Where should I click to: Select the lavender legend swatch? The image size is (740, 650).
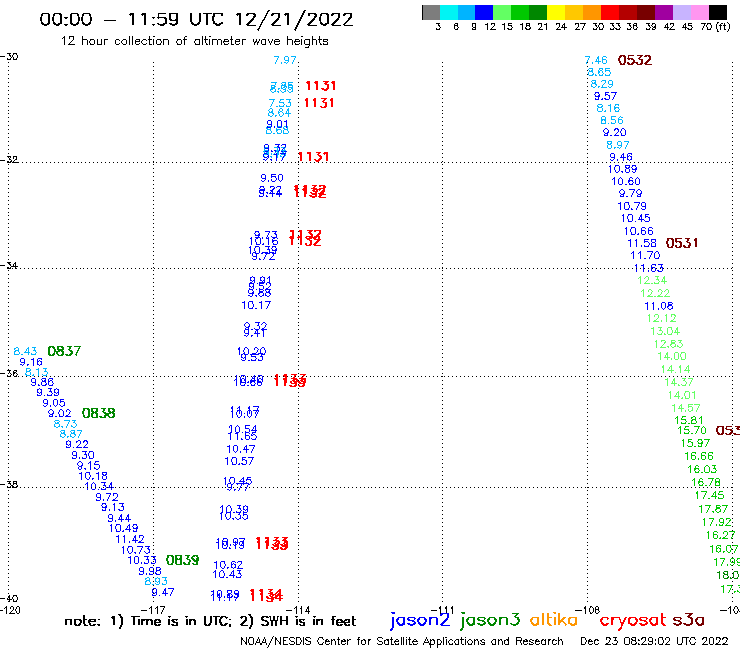click(x=681, y=13)
